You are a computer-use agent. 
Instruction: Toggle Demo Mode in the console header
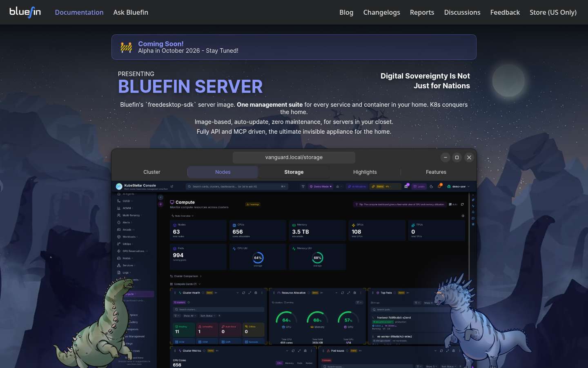[x=321, y=186]
